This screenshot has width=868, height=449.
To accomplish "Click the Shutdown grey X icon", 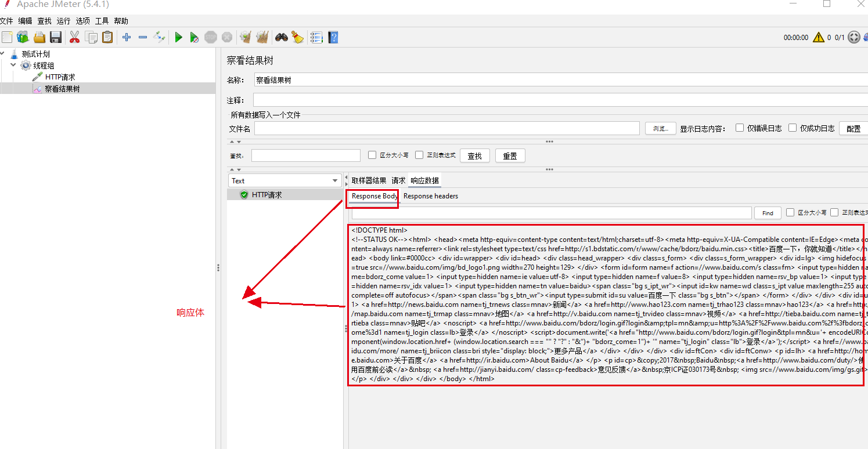I will [x=227, y=38].
